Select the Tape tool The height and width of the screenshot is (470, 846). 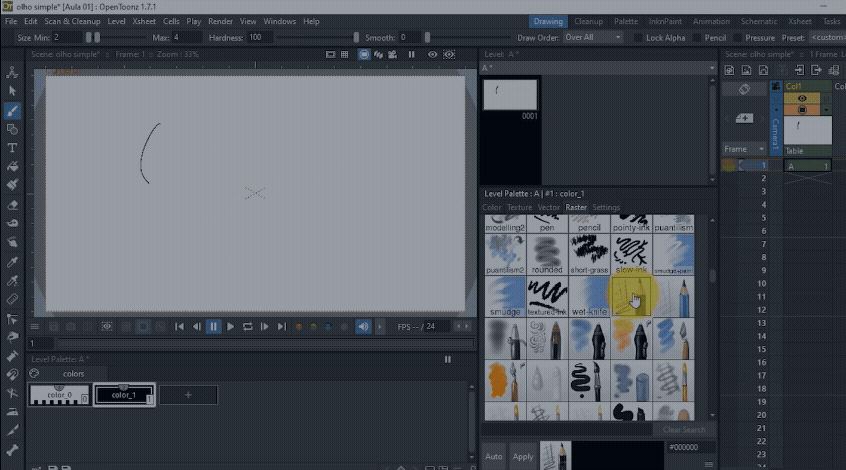(x=12, y=223)
